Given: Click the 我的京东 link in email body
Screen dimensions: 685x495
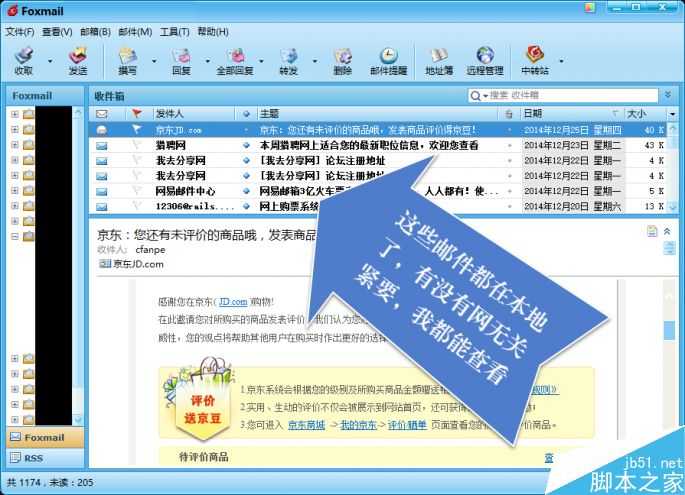Looking at the screenshot, I should 359,424.
